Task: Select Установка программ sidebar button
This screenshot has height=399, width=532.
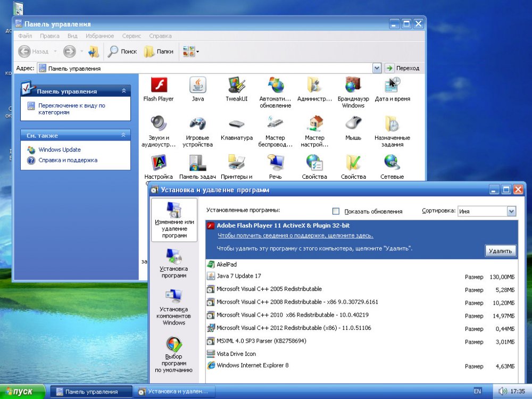Action: coord(174,263)
